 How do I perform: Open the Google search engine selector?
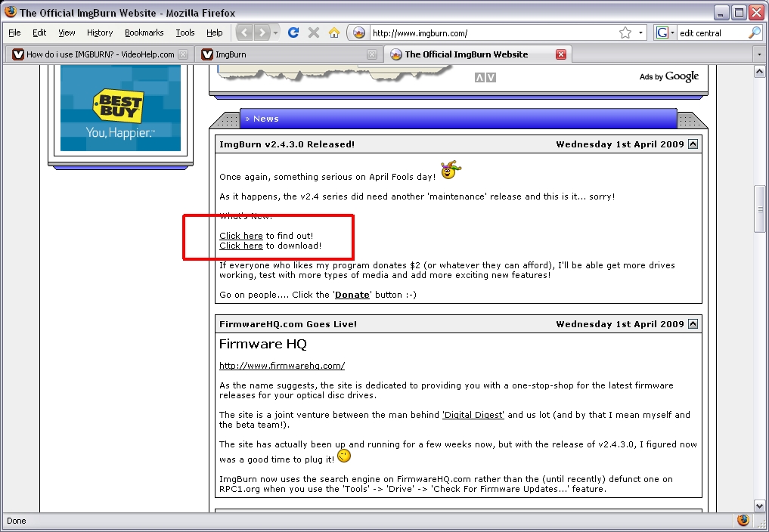tap(665, 32)
